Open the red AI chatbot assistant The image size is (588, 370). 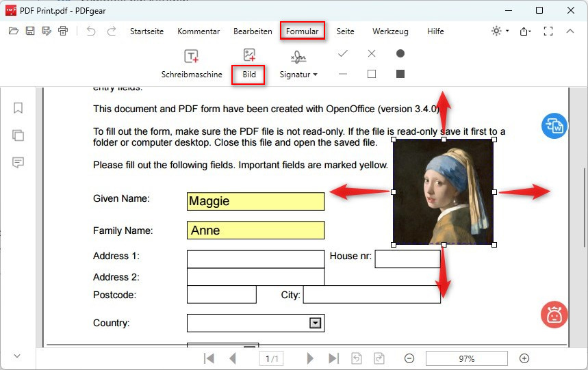click(x=554, y=315)
